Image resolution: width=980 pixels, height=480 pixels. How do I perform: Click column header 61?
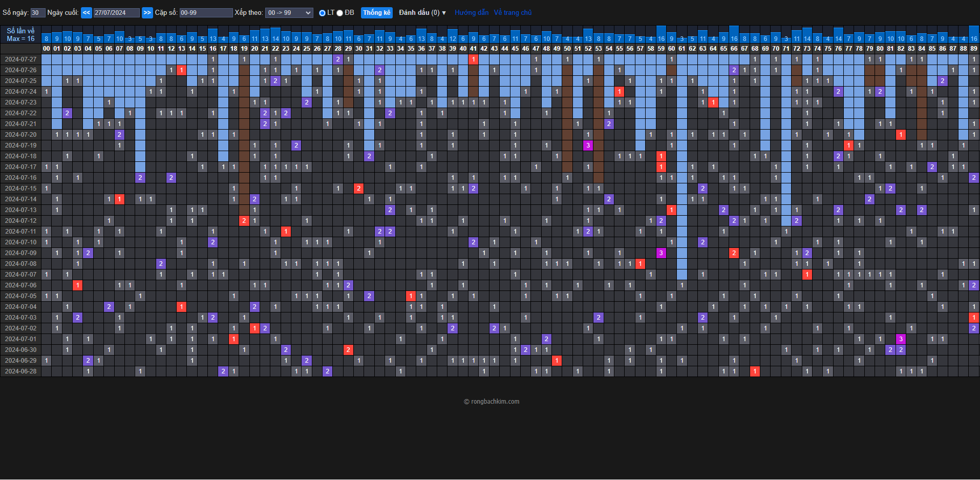click(x=682, y=49)
